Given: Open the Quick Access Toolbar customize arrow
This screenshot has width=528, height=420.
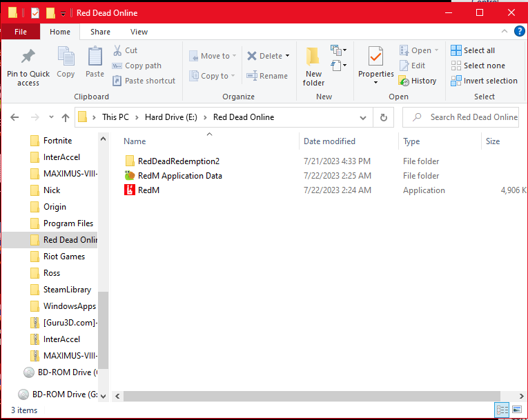Looking at the screenshot, I should click(63, 14).
